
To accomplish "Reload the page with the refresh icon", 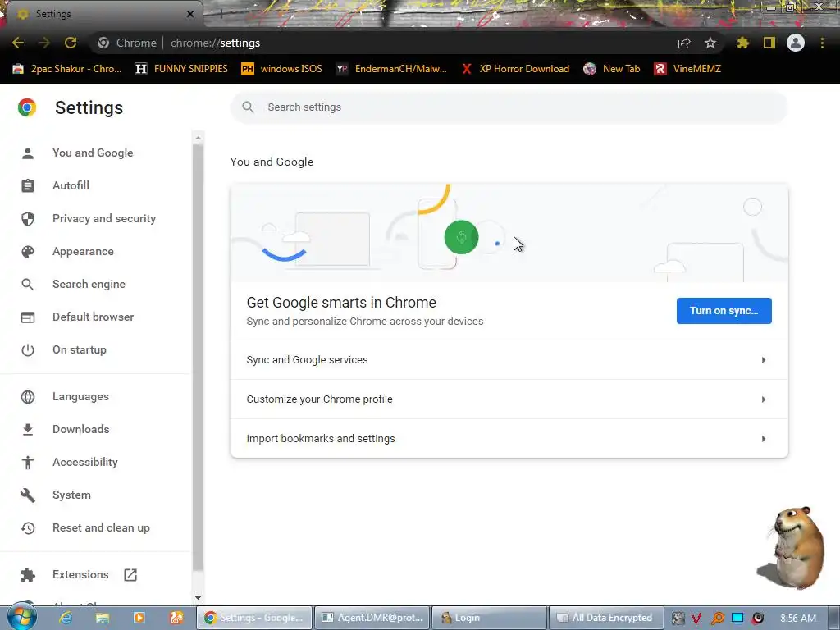I will pyautogui.click(x=71, y=43).
